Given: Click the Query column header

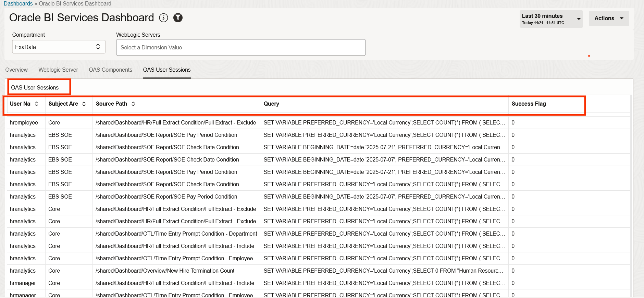Looking at the screenshot, I should point(271,104).
